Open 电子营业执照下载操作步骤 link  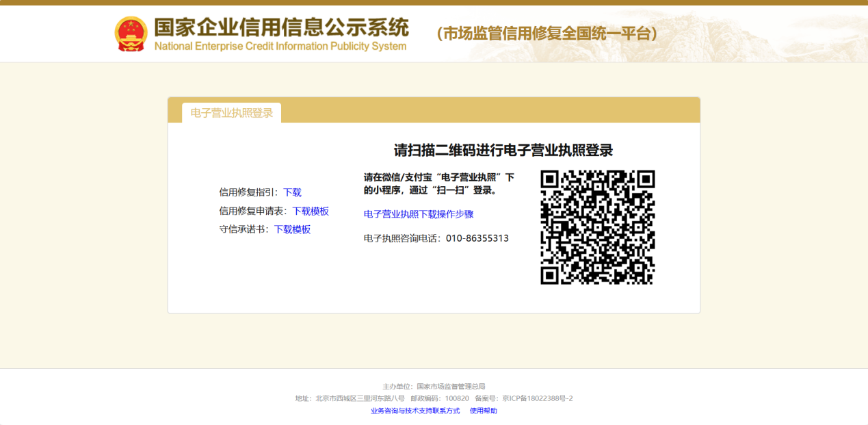[419, 214]
